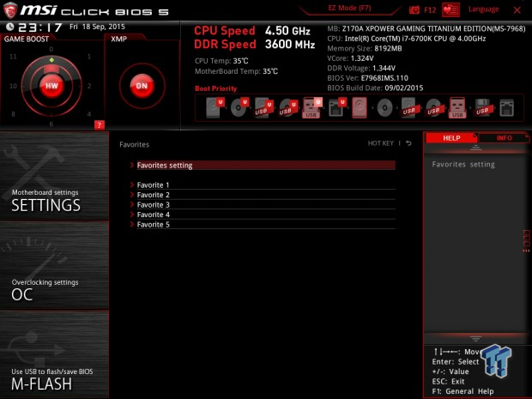Viewport: 532px width, 399px height.
Task: Switch to the HELP tab
Action: [x=451, y=138]
